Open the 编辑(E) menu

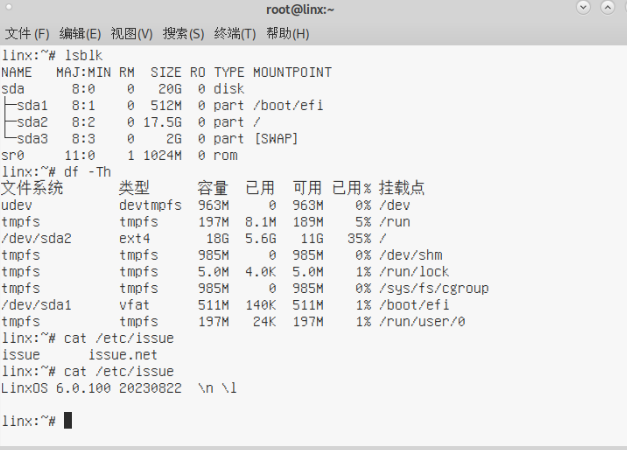click(80, 34)
